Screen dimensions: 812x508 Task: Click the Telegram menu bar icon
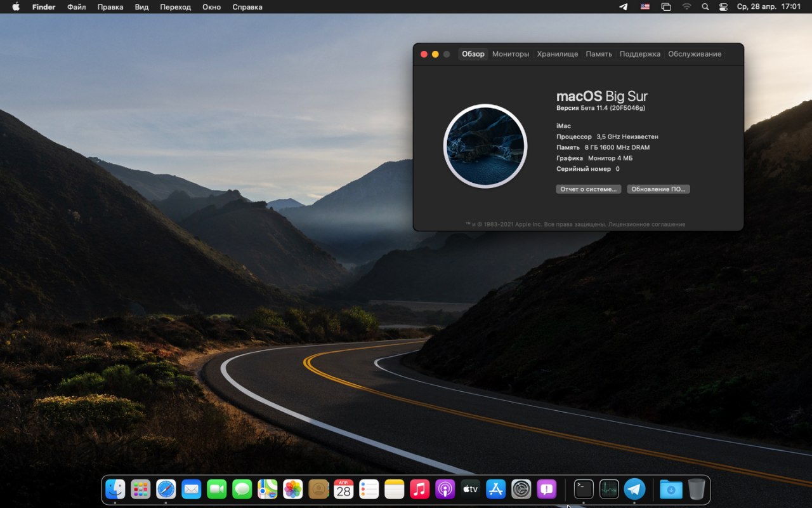pyautogui.click(x=624, y=7)
